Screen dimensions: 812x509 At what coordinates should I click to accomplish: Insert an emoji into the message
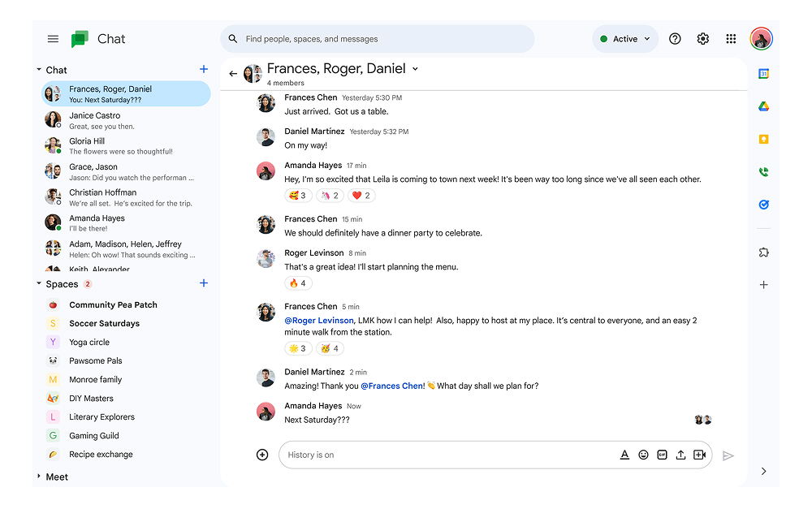[643, 455]
